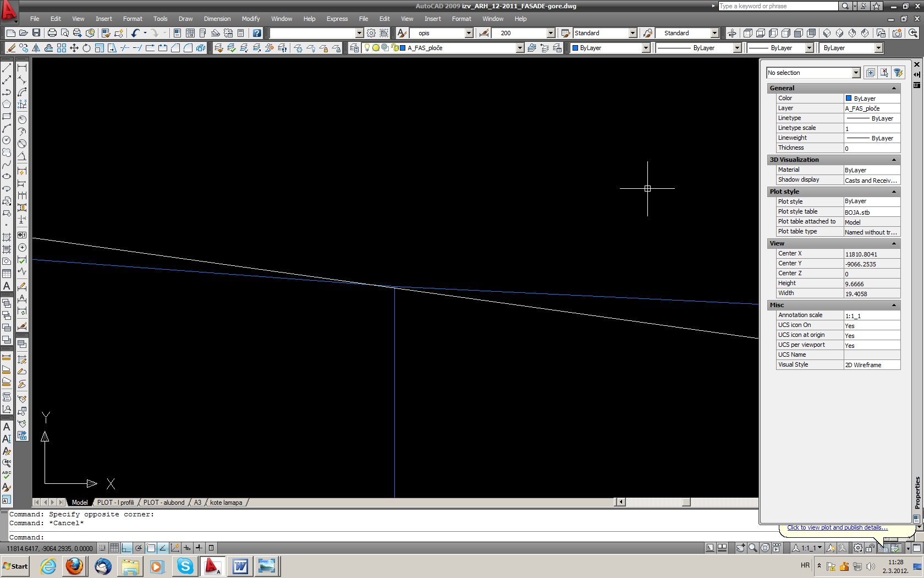This screenshot has width=924, height=578.
Task: Select the Move tool in Modify toolbar
Action: coord(74,48)
